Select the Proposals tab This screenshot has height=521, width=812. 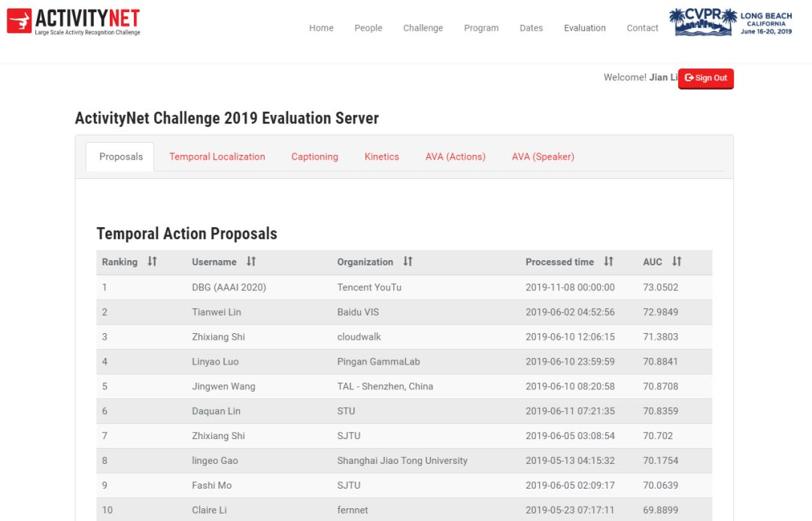pos(120,157)
